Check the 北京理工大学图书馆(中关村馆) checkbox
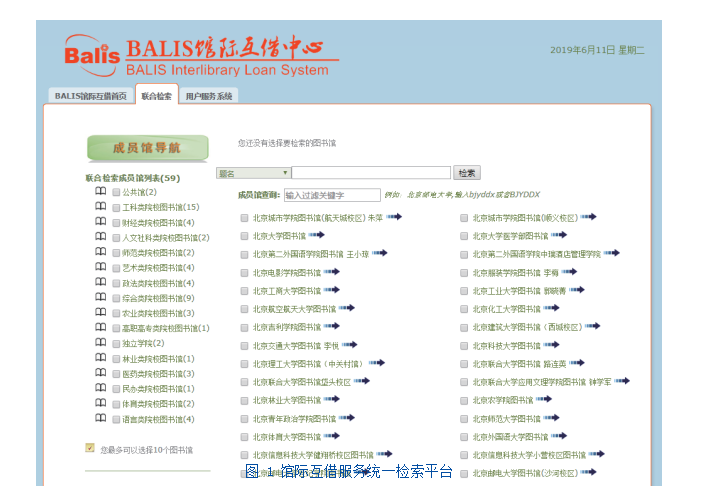This screenshot has width=707, height=486. 244,364
